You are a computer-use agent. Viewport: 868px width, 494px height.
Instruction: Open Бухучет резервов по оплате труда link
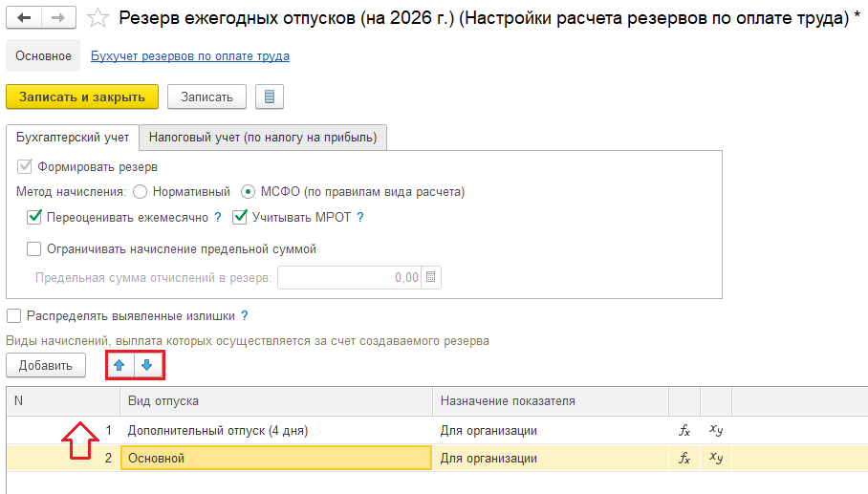[x=189, y=56]
